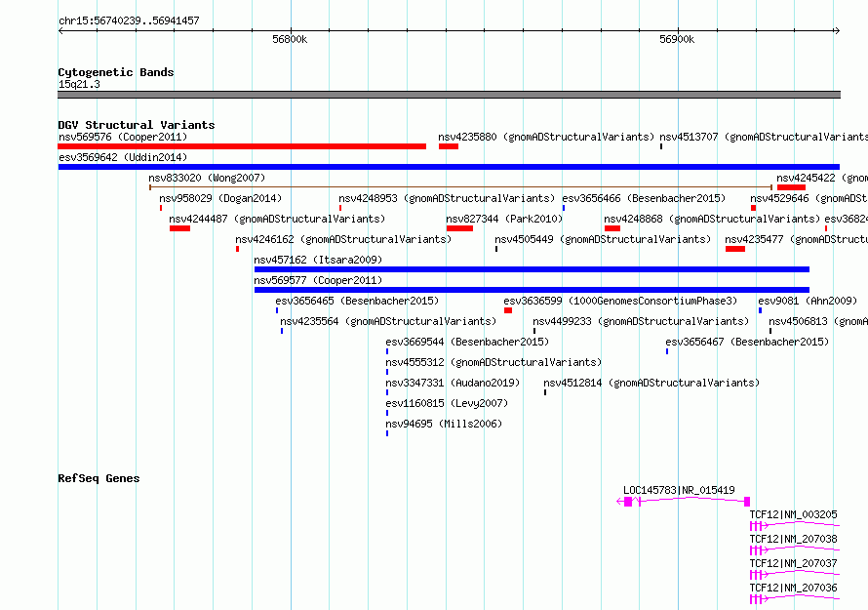The image size is (868, 610).
Task: Click the Cytogenetic Bands track title
Action: click(x=116, y=72)
